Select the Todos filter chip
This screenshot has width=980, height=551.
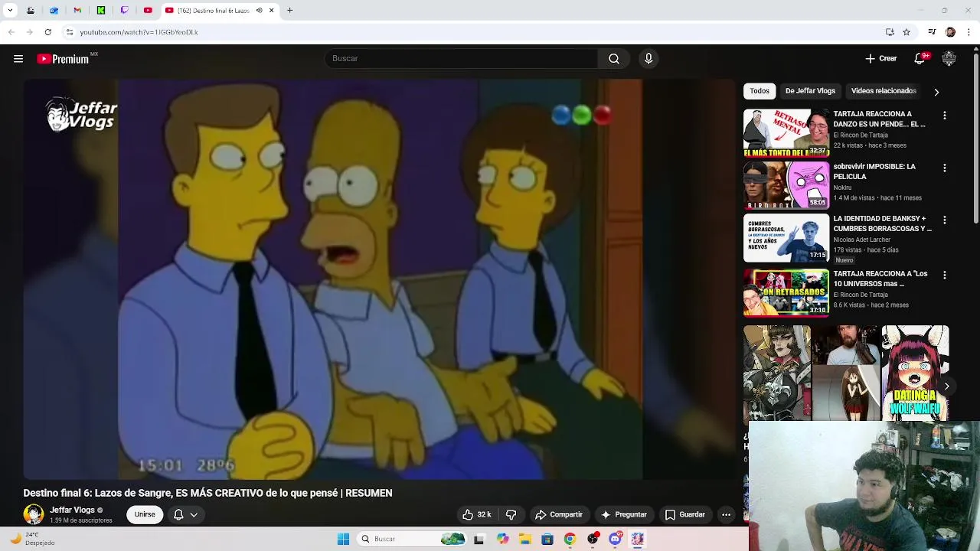pos(759,91)
